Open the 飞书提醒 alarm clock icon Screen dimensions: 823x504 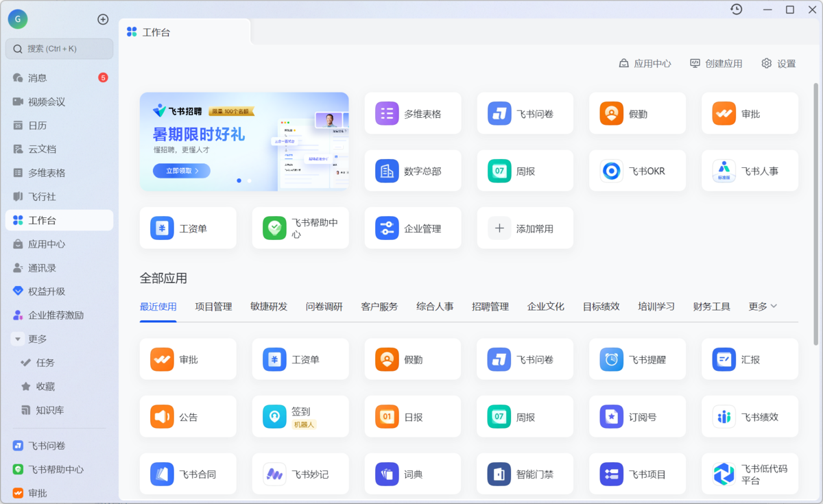[x=612, y=359]
